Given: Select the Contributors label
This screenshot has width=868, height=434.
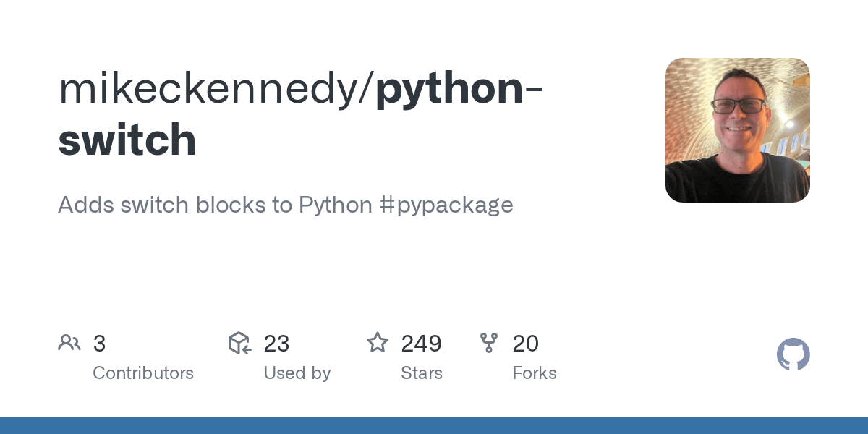Looking at the screenshot, I should [x=143, y=373].
